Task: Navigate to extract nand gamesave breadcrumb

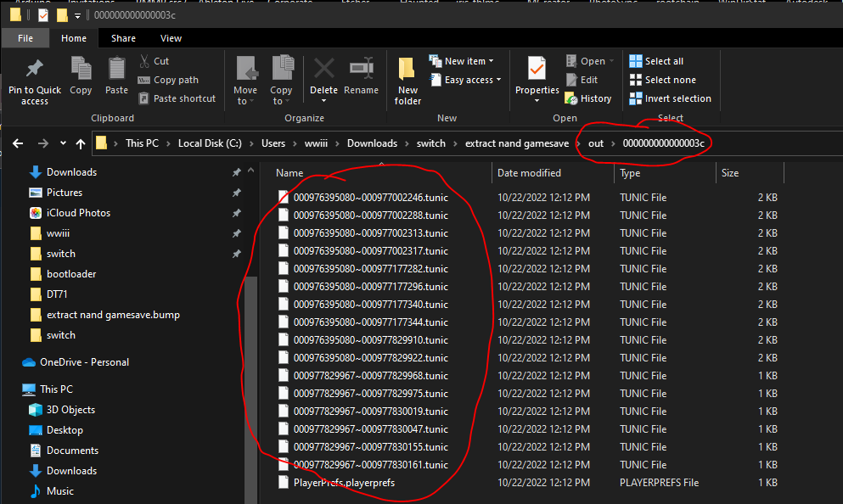Action: [x=517, y=143]
